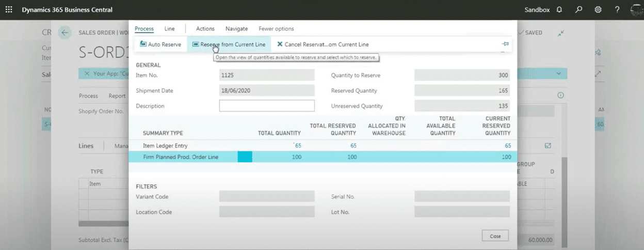Select Firm Planned Prod. Order Line row
Viewport: 644px width, 250px height.
click(x=322, y=157)
